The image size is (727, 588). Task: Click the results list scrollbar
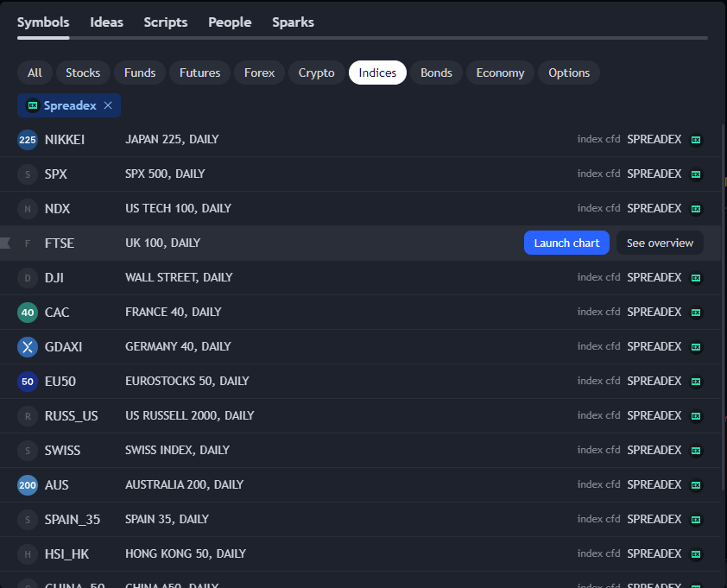tap(723, 302)
